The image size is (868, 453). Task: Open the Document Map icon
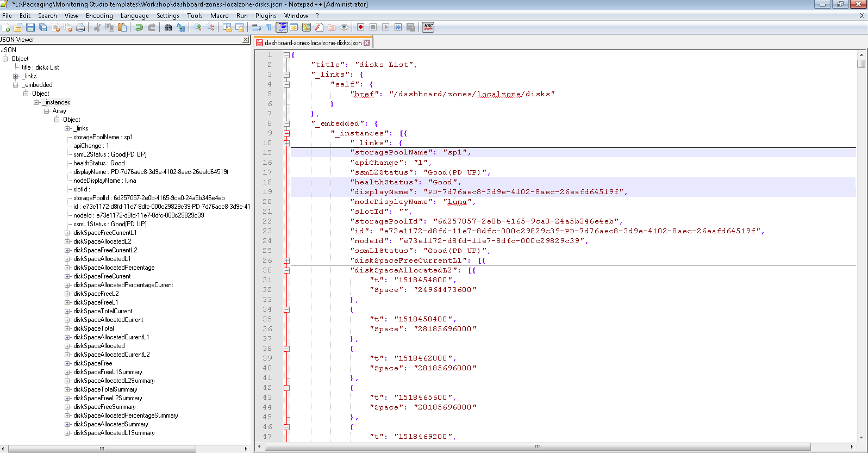[306, 27]
